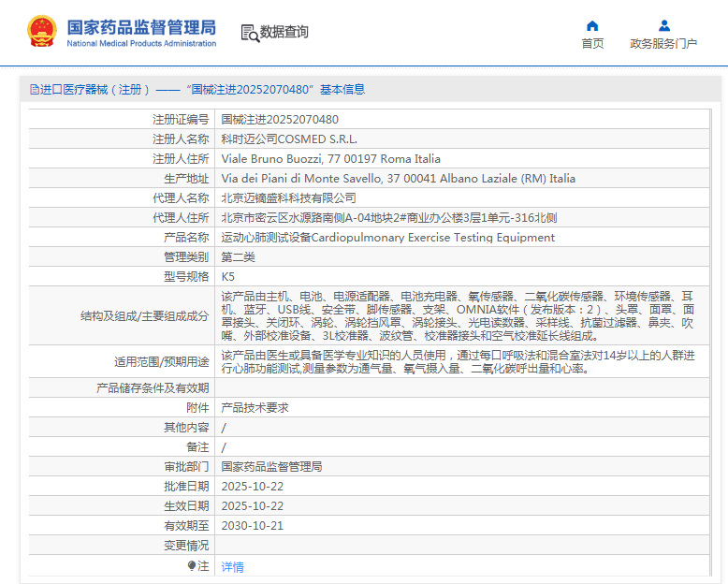Select expiry date 2030-10-21
Image resolution: width=728 pixels, height=584 pixels.
(x=252, y=526)
